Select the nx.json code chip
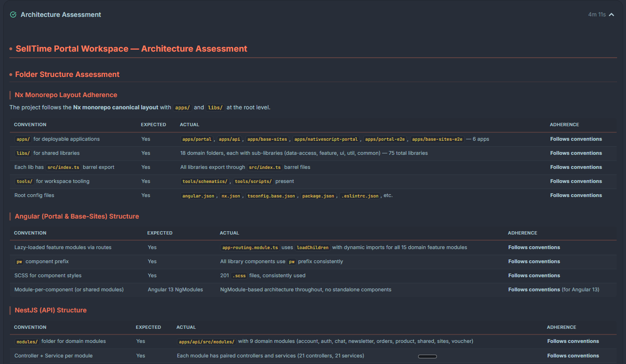This screenshot has width=626, height=364. coord(230,196)
